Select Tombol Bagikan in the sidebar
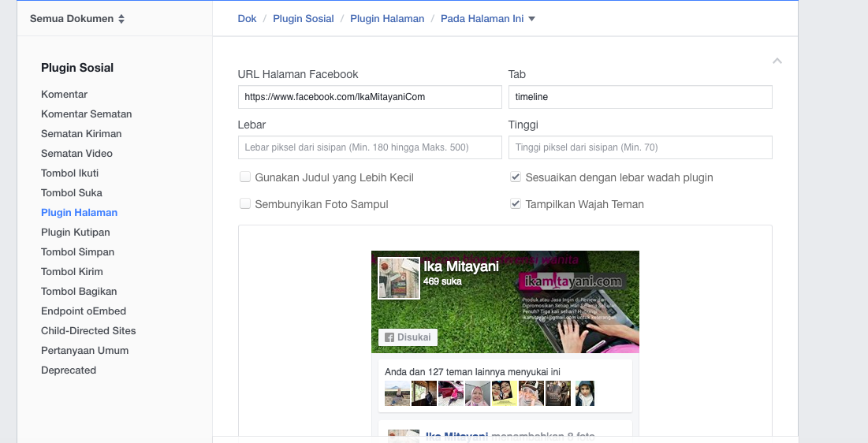The image size is (868, 443). coord(79,292)
